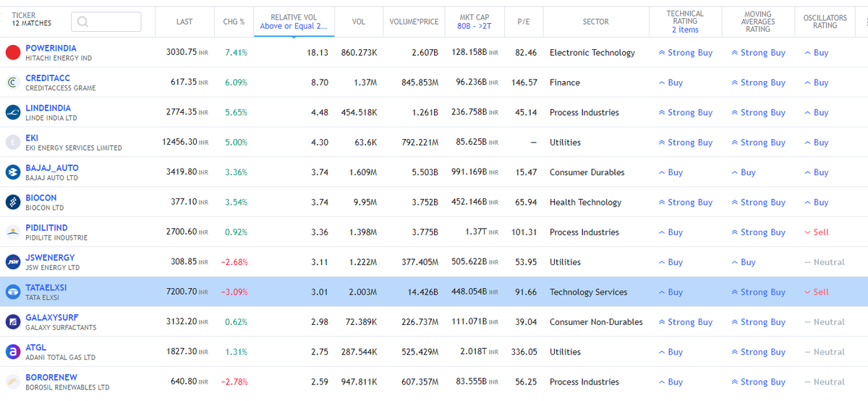Open the CREDITACC ticker link
The image size is (868, 401).
click(48, 78)
